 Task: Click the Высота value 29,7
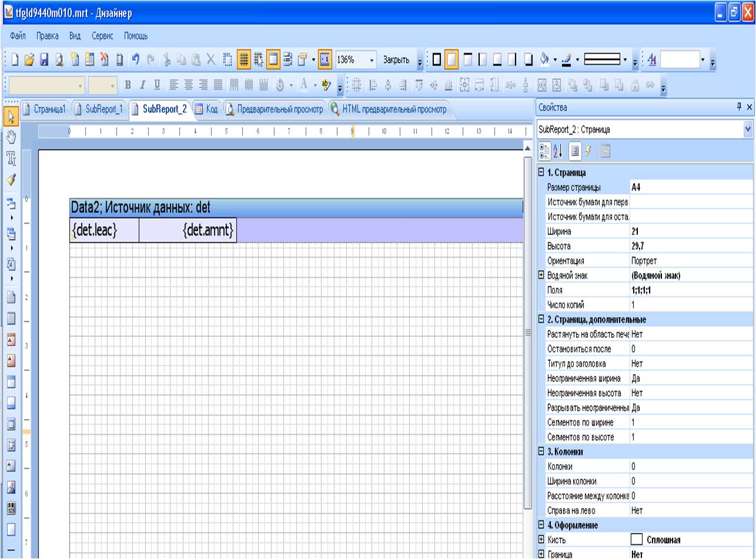pyautogui.click(x=692, y=246)
